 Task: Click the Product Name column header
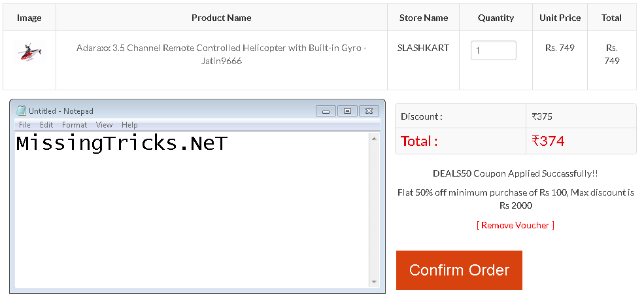[222, 18]
